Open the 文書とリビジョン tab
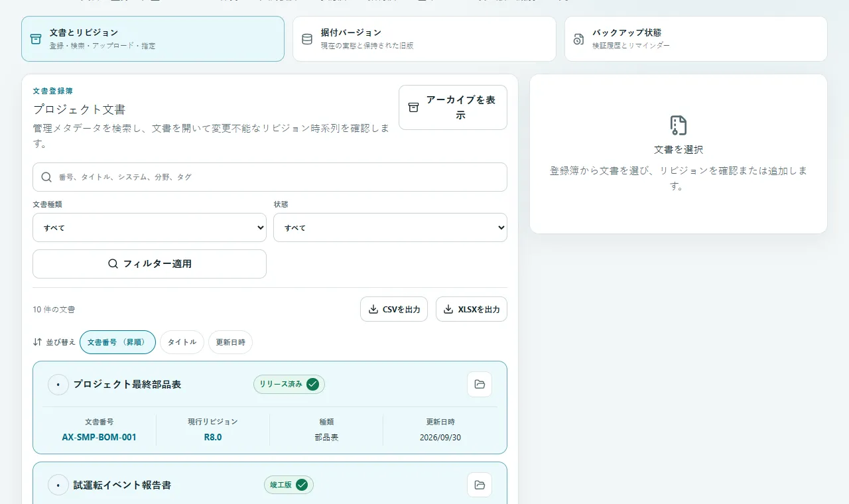Viewport: 849px width, 504px height. click(x=153, y=38)
